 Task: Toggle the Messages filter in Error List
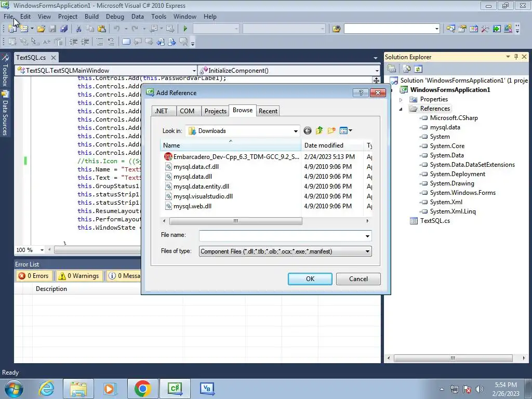pyautogui.click(x=124, y=276)
